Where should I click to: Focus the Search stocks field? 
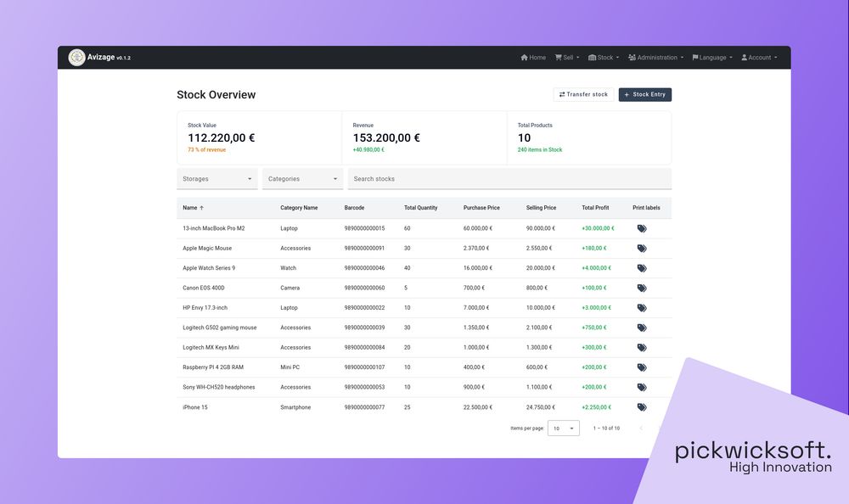(509, 179)
